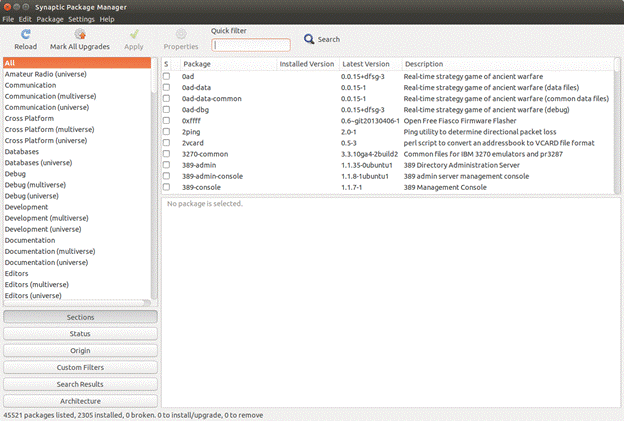Switch to the Origin filter view
The width and height of the screenshot is (624, 421).
point(80,351)
